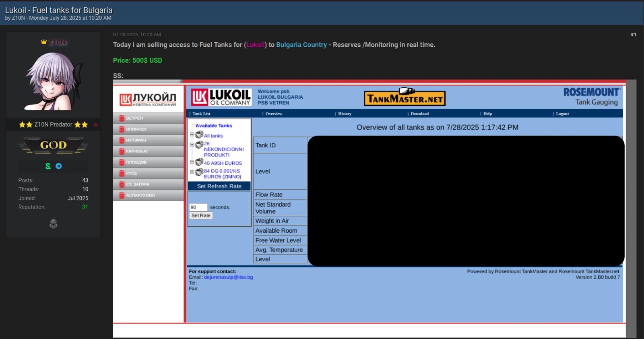Click the pink Lukoil link in the post

point(256,45)
